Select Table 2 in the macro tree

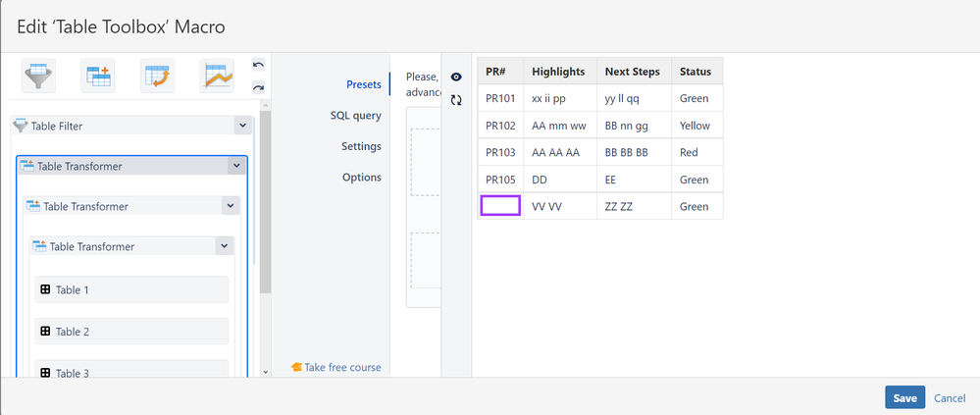[131, 332]
